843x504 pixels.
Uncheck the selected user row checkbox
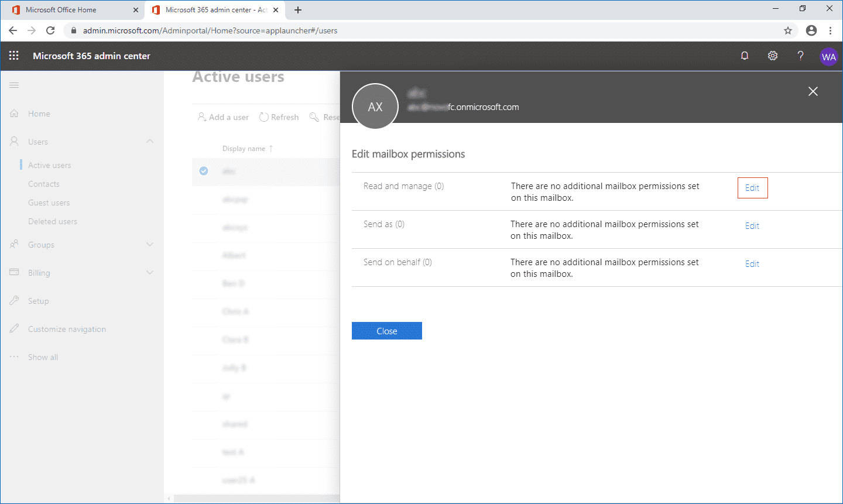pos(204,171)
